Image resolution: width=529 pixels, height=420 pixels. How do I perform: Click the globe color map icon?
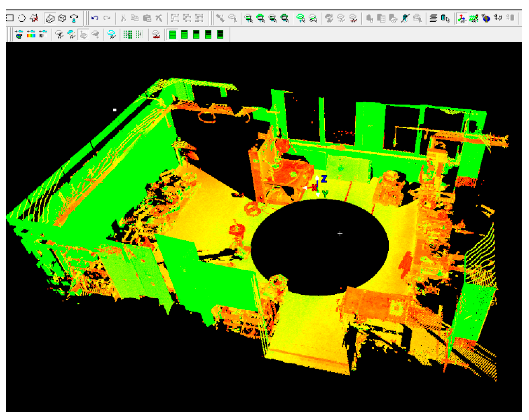coord(19,34)
